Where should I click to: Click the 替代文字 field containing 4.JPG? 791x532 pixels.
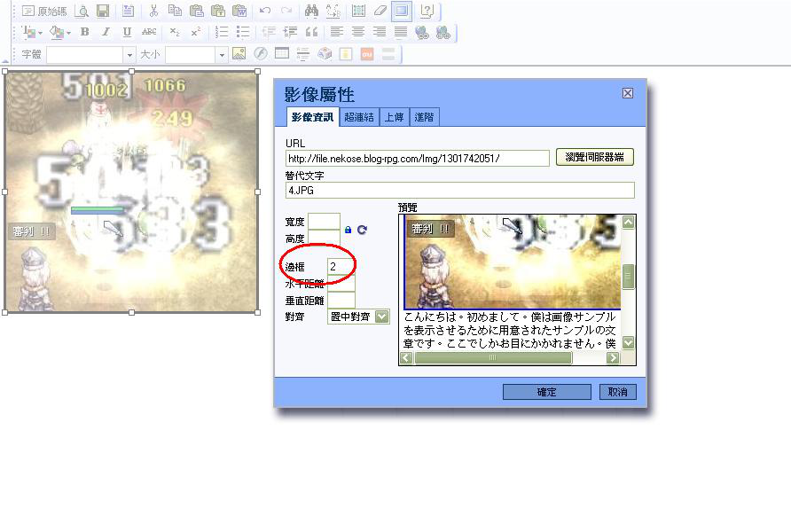[x=459, y=190]
